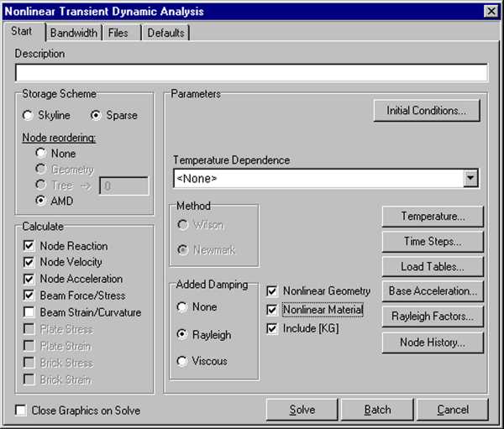Click the Rayleigh Factors button
This screenshot has width=504, height=429.
click(x=432, y=317)
